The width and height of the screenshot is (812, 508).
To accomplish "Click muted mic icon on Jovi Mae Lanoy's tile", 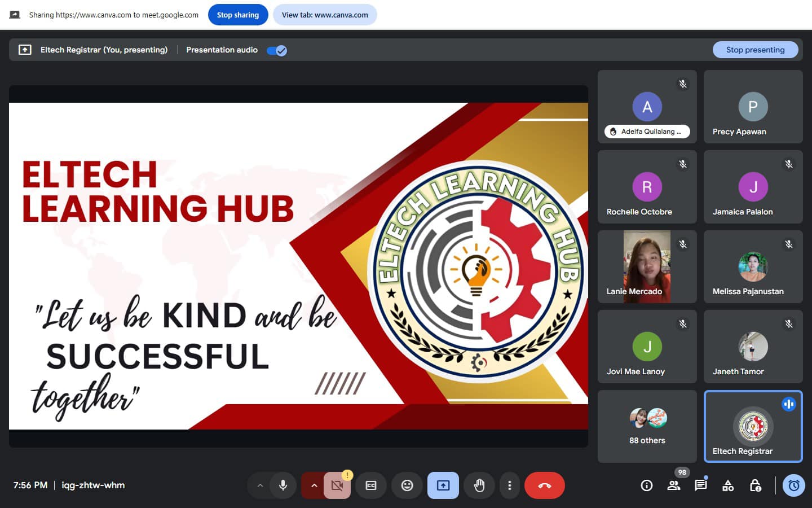I will click(683, 324).
